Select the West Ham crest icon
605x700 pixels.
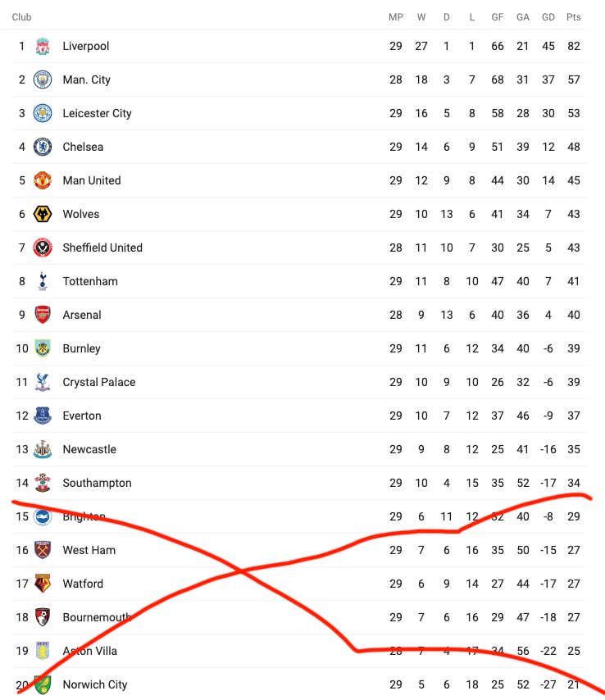coord(43,550)
